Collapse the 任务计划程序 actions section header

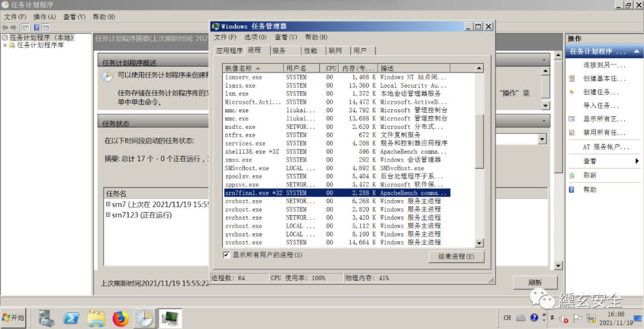637,51
